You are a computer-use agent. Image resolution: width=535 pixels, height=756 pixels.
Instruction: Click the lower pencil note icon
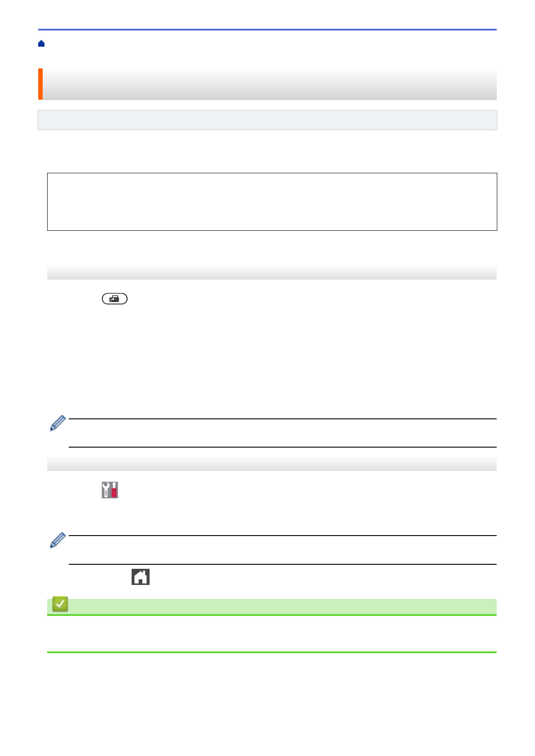57,540
